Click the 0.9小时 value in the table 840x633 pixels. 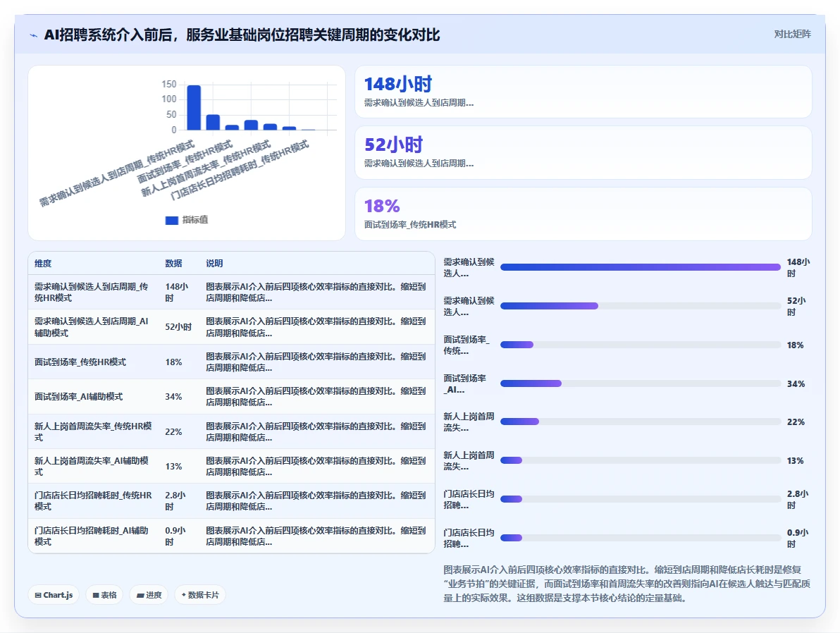(x=175, y=536)
